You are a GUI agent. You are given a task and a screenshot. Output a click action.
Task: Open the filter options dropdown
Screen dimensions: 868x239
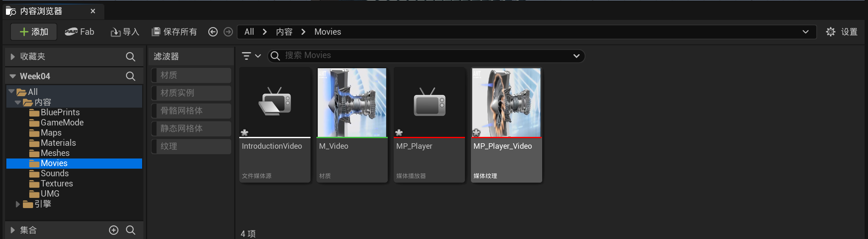click(x=251, y=56)
